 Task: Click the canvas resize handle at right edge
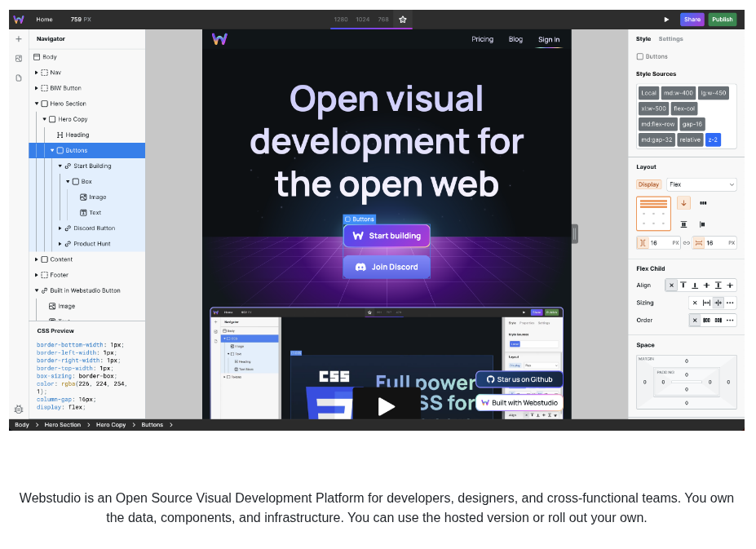(x=575, y=234)
